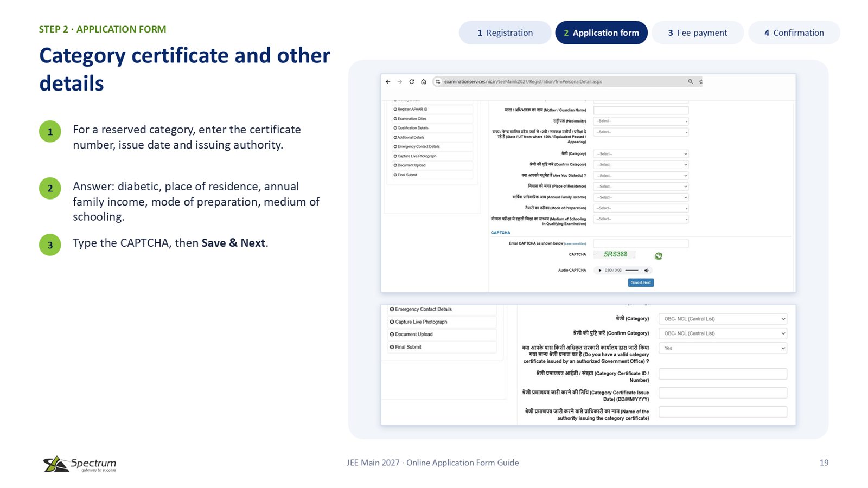Select the Application form step pill

601,33
